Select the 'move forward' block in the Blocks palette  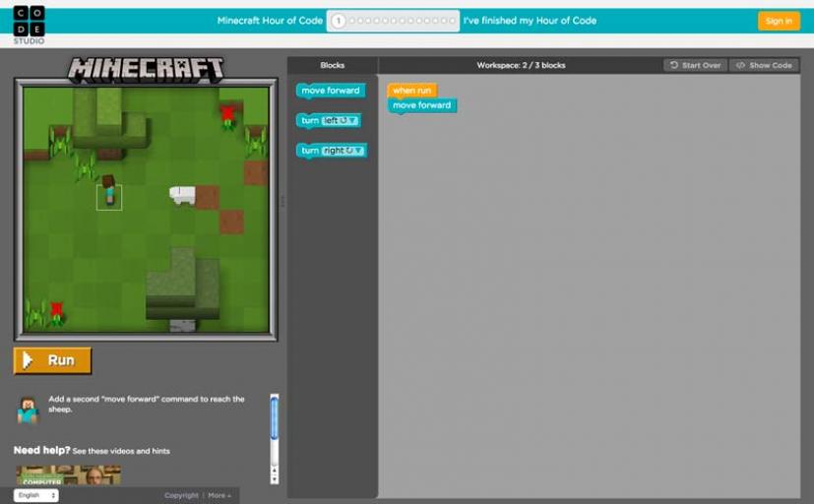331,91
